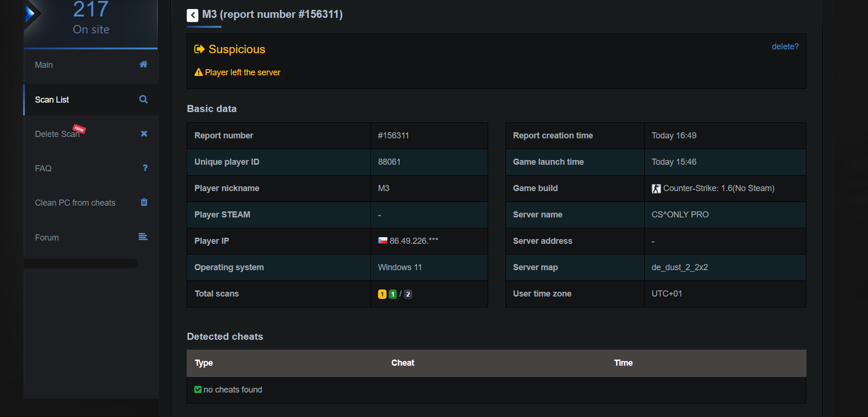
Task: Open the Main menu item
Action: (44, 65)
